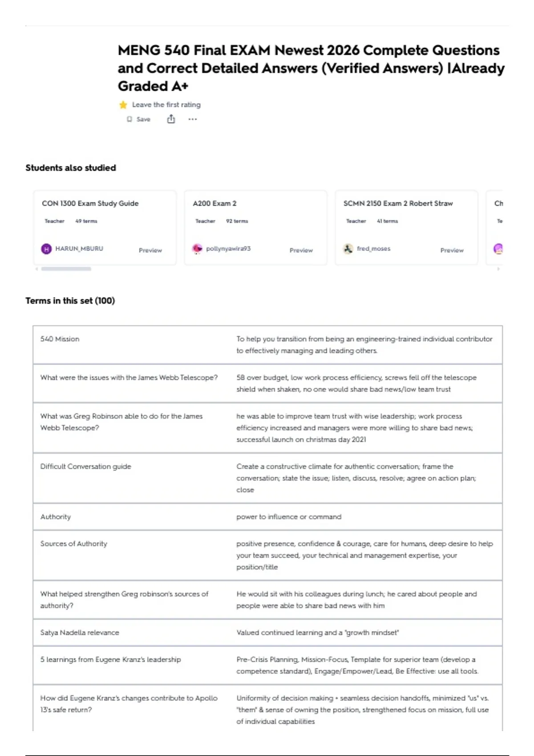The height and width of the screenshot is (756, 534).
Task: Preview CON 1300 Exam Study Guide
Action: (x=150, y=250)
